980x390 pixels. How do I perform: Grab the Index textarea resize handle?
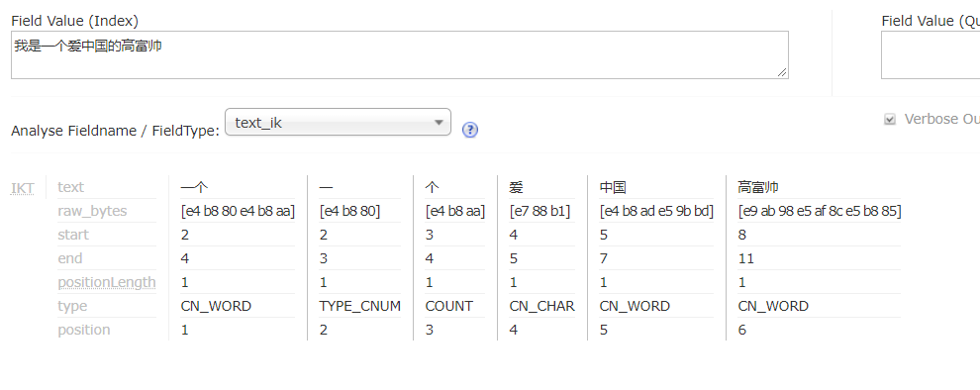[x=782, y=72]
